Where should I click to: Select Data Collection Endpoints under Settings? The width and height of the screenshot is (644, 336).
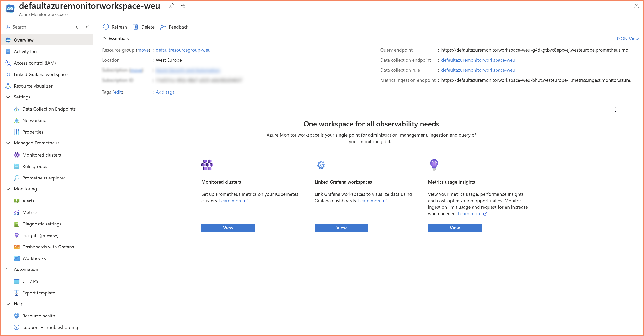[49, 109]
